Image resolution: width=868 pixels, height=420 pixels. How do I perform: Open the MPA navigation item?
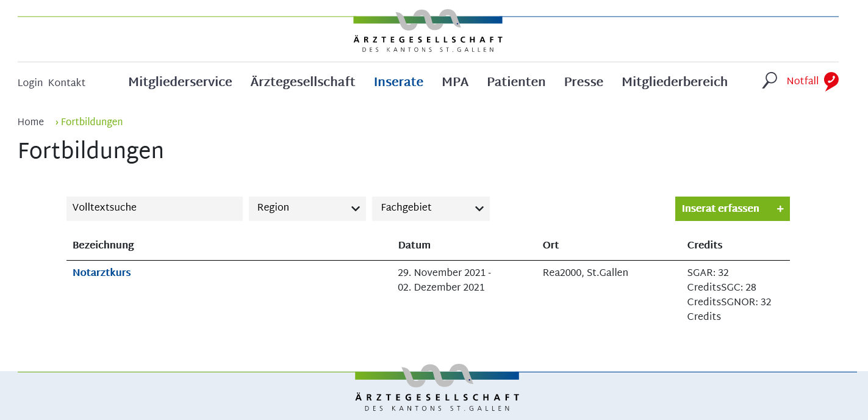point(455,82)
